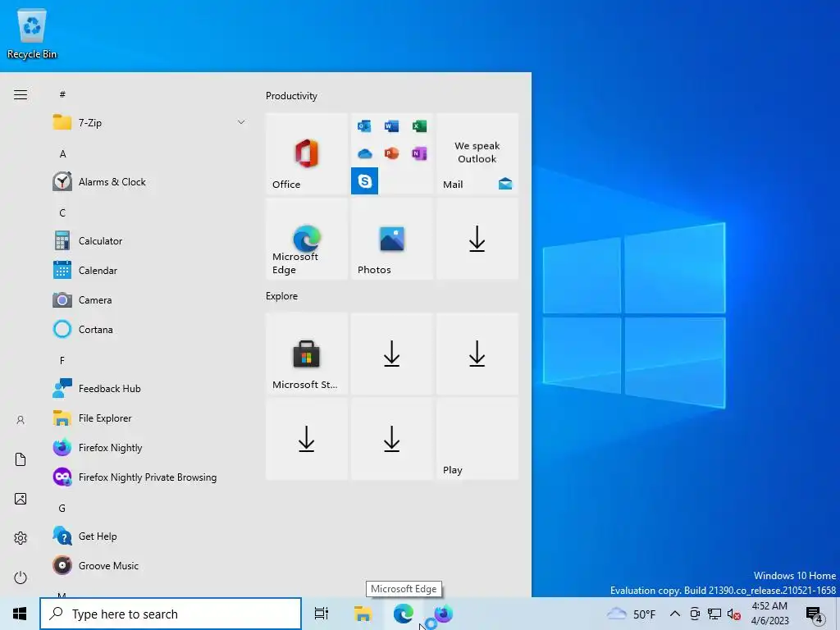
Task: Click the letter F section header
Action: pos(62,361)
